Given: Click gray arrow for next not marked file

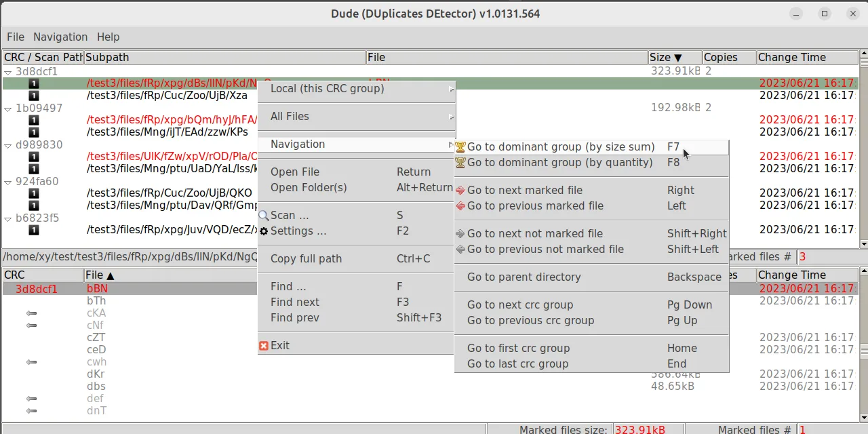Looking at the screenshot, I should click(460, 233).
